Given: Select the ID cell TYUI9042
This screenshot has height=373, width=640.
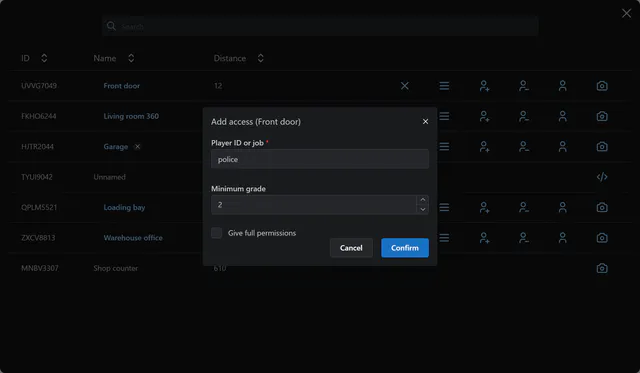Looking at the screenshot, I should point(37,177).
